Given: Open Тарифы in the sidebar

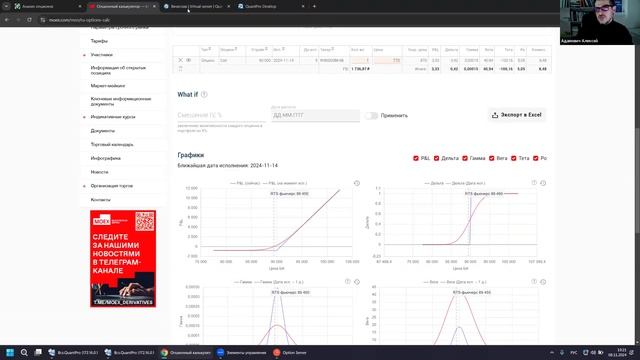Looking at the screenshot, I should [99, 41].
